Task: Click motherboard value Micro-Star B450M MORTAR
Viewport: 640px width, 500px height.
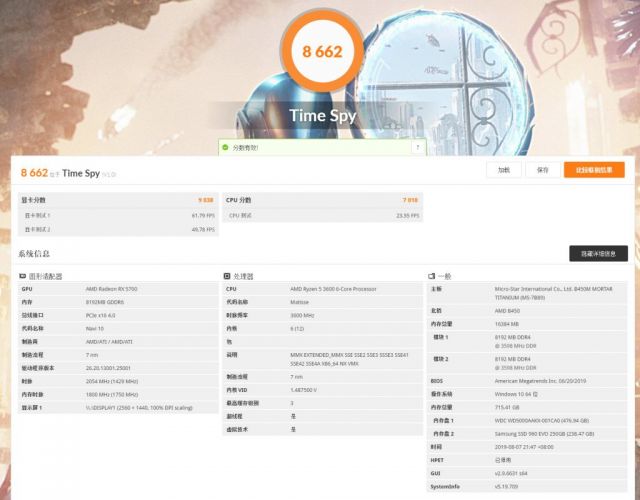Action: [x=553, y=293]
